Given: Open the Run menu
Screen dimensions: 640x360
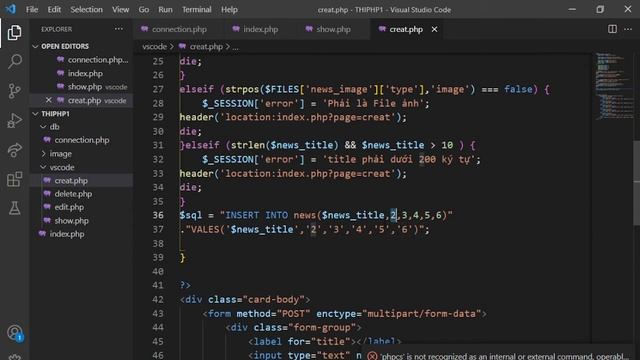Looking at the screenshot, I should 165,9.
